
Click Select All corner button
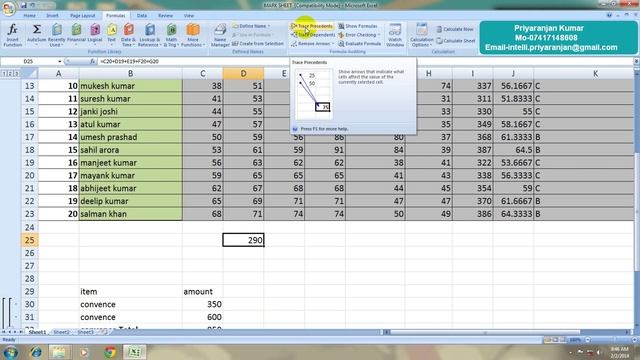pyautogui.click(x=29, y=73)
